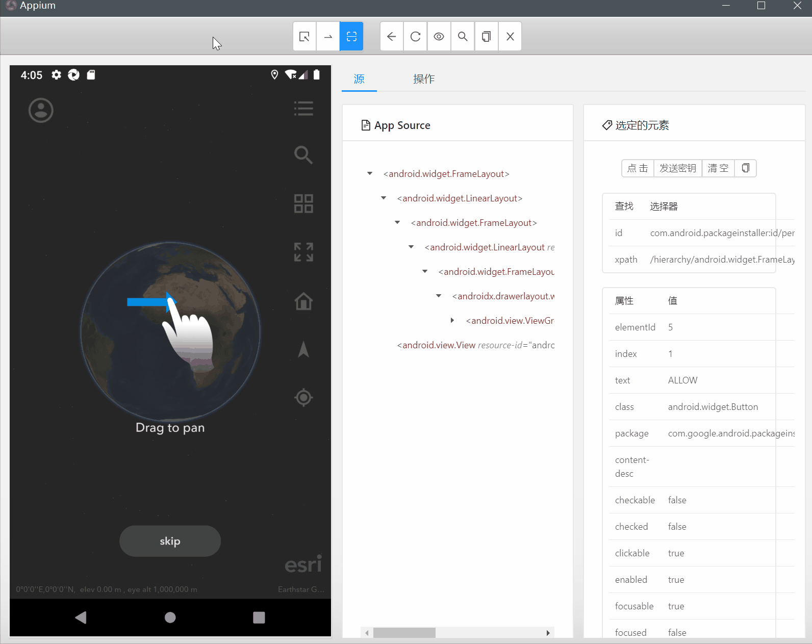The image size is (812, 644).
Task: Click the package attribute value
Action: [731, 433]
